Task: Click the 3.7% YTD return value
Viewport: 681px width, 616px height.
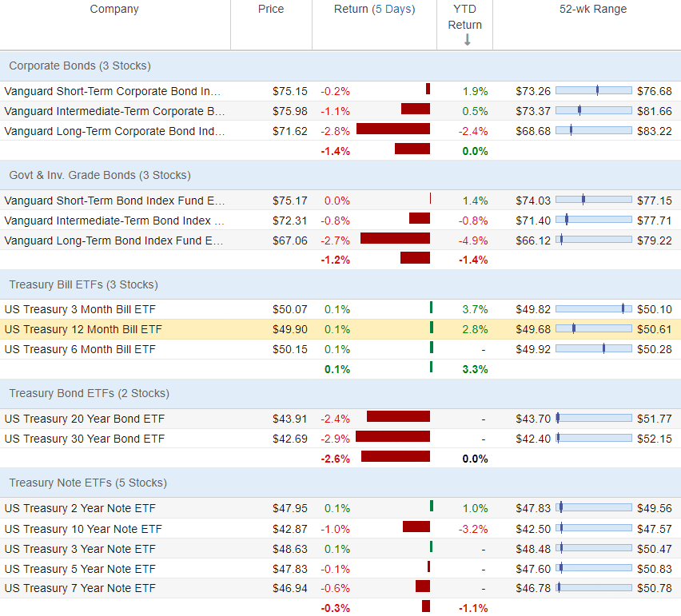Action: [475, 309]
